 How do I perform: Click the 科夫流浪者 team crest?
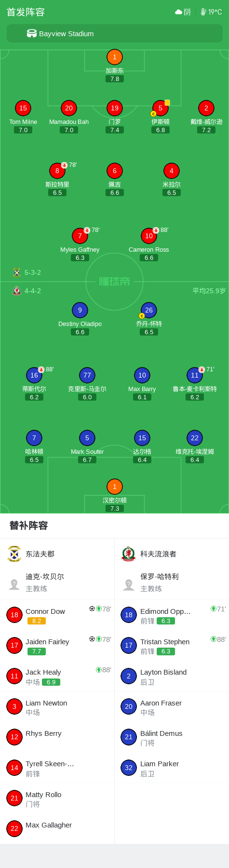tap(129, 554)
